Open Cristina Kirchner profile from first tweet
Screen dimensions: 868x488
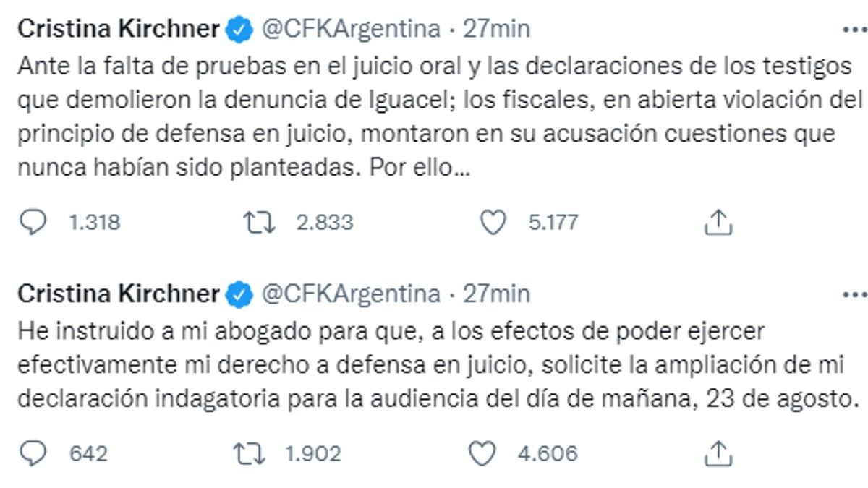coord(118,29)
